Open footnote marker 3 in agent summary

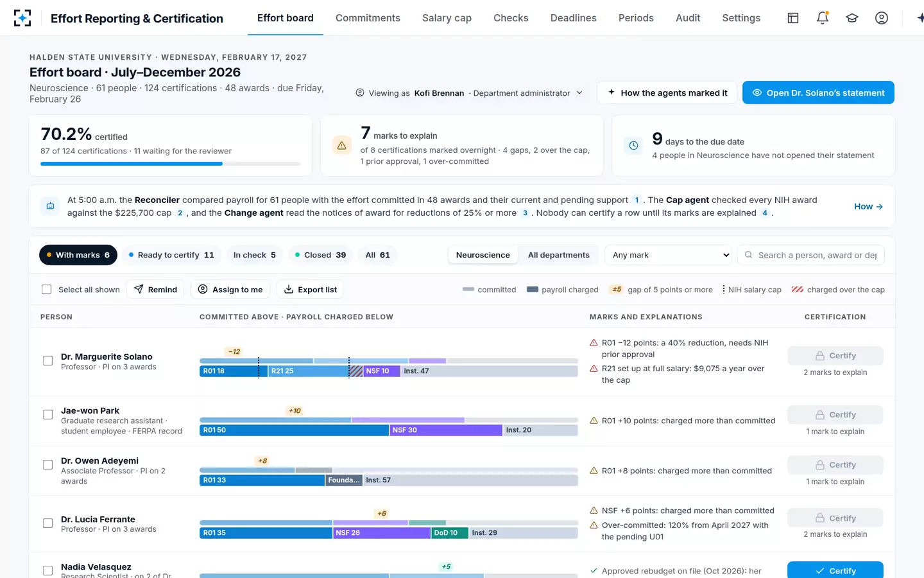point(525,213)
